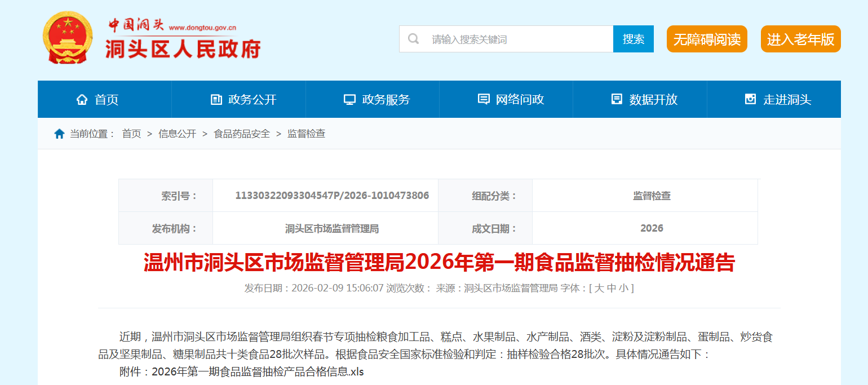
Task: Open the 政务公开 menu item
Action: [x=252, y=100]
